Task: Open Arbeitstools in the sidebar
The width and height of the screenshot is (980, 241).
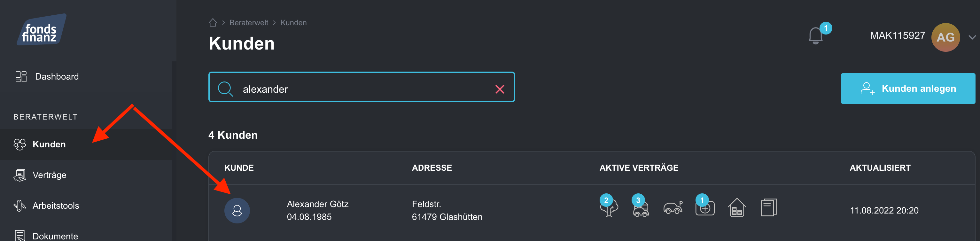Action: [56, 206]
